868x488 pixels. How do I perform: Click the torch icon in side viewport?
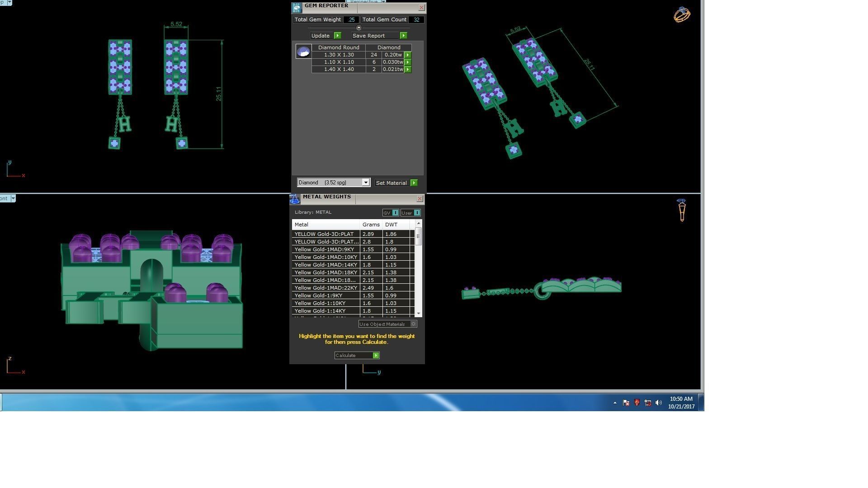click(682, 210)
